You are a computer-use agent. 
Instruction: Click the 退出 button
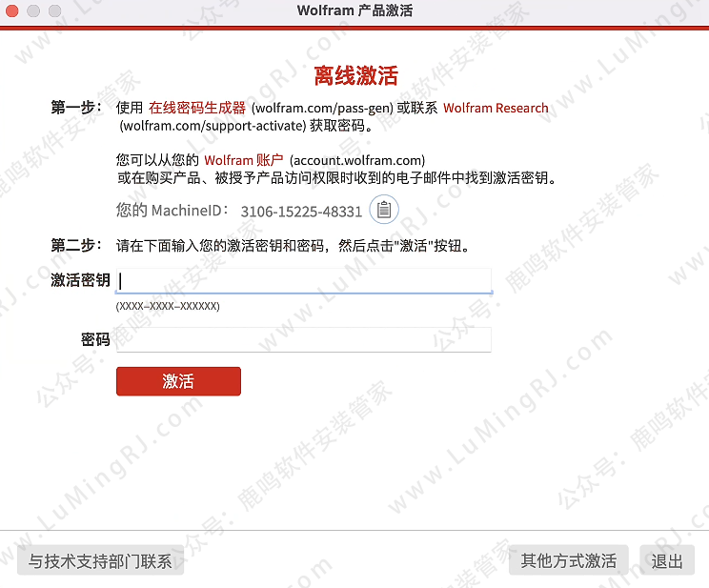pyautogui.click(x=667, y=560)
